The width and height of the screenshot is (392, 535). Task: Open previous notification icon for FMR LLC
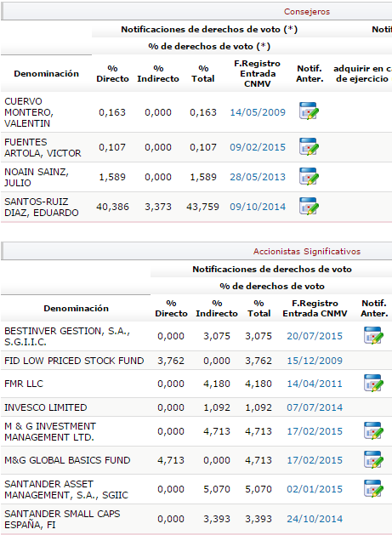[373, 383]
